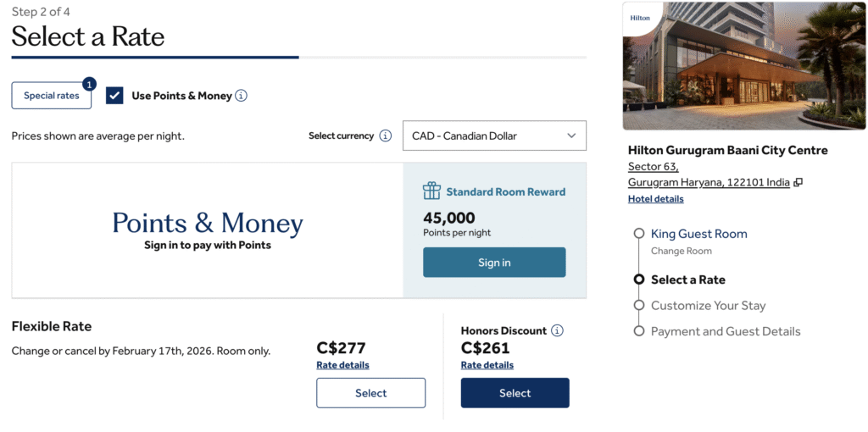Click the Select a Rate step marker

(x=639, y=280)
